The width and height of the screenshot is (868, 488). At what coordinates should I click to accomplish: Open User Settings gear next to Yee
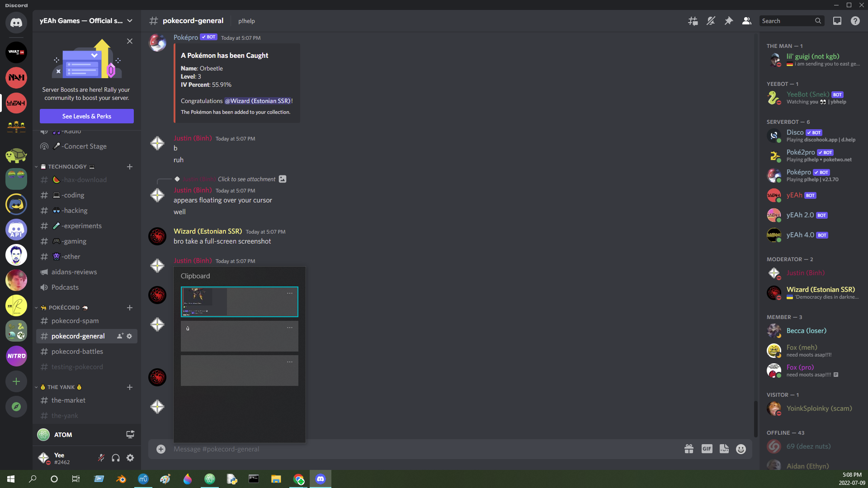click(x=130, y=458)
